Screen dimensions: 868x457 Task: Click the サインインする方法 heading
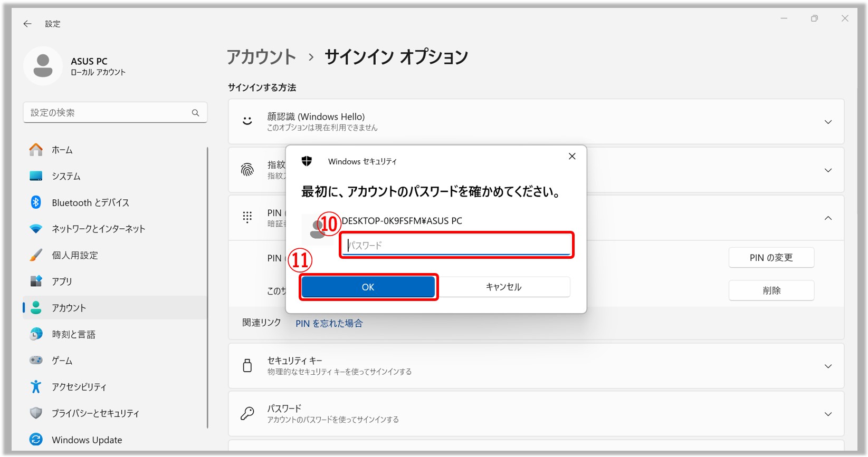click(x=262, y=87)
